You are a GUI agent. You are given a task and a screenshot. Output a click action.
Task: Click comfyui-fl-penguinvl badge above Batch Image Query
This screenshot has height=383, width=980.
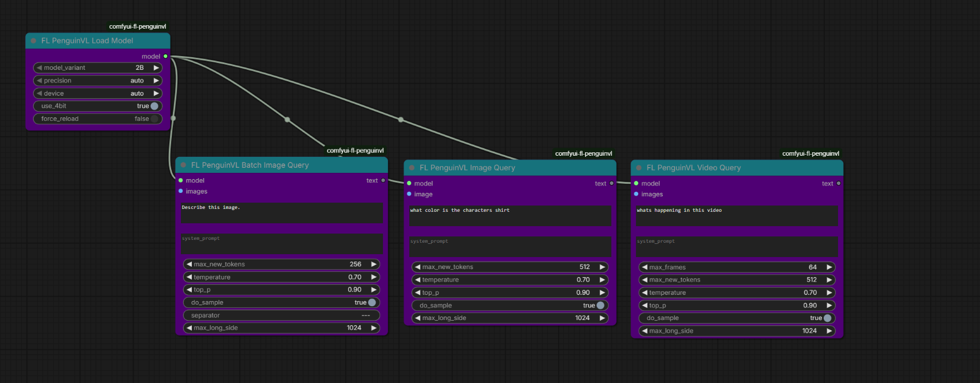[355, 151]
